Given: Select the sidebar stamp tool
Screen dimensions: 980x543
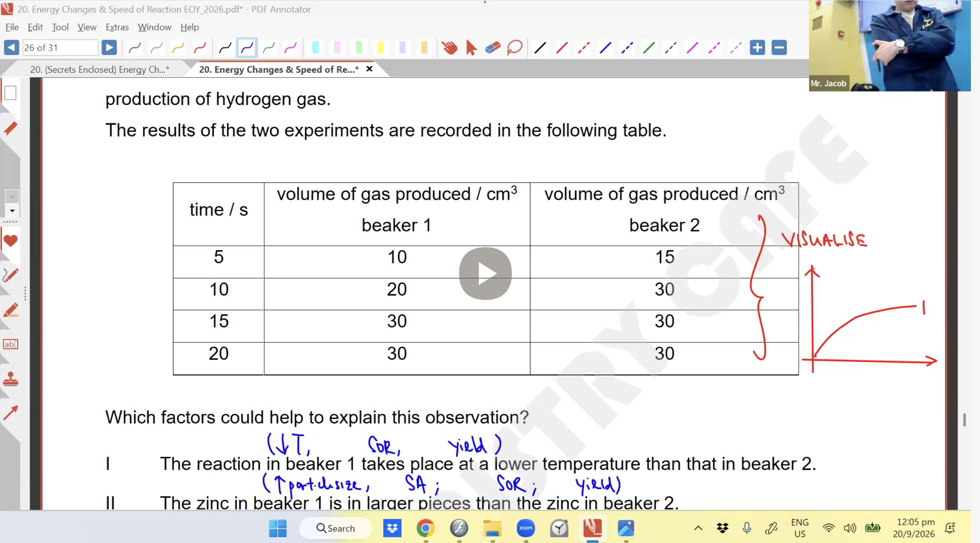Looking at the screenshot, I should pyautogui.click(x=10, y=379).
